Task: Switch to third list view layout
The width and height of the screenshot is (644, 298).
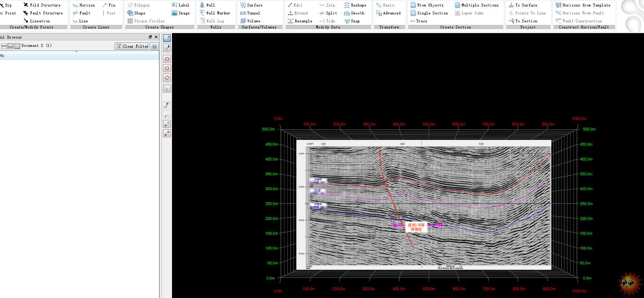Action: (x=17, y=46)
